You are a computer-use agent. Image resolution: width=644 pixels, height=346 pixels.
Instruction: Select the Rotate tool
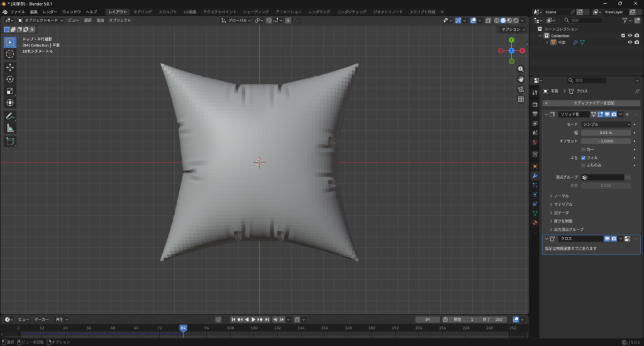(x=10, y=79)
